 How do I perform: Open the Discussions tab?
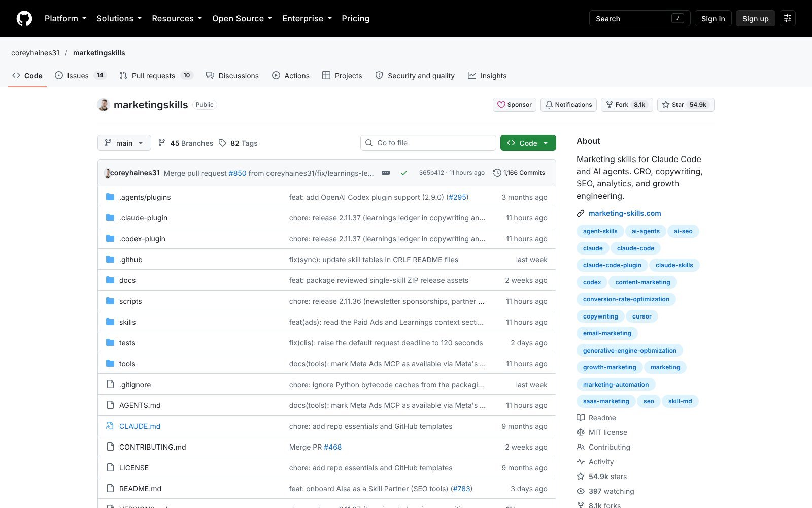[232, 75]
